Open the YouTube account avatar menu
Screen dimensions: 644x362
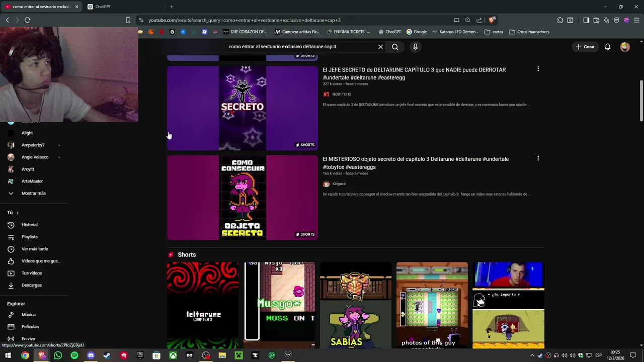point(625,47)
